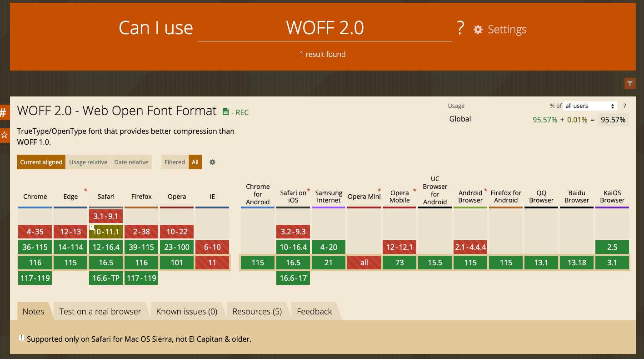Select the Firefox 39-115 cell
This screenshot has width=644, height=359.
(141, 247)
